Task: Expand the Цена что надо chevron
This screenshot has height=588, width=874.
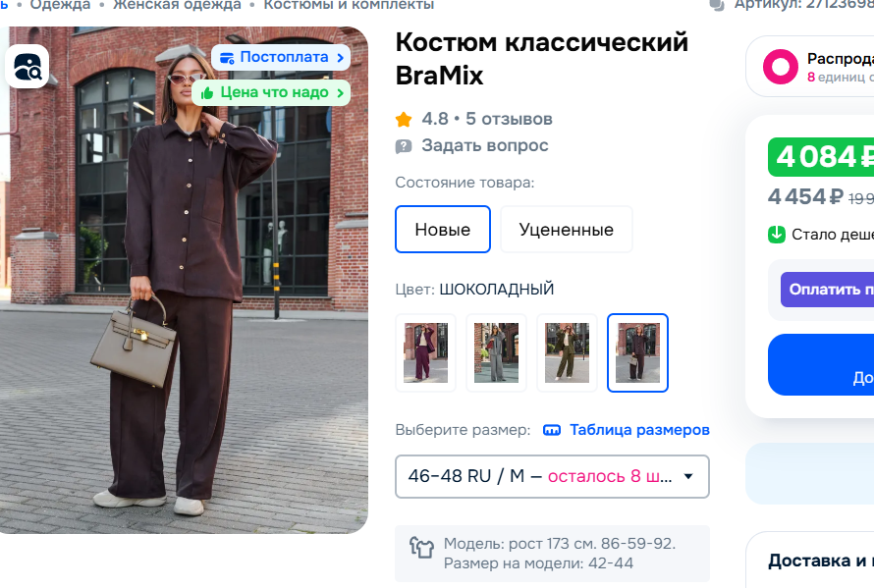Action: (340, 92)
